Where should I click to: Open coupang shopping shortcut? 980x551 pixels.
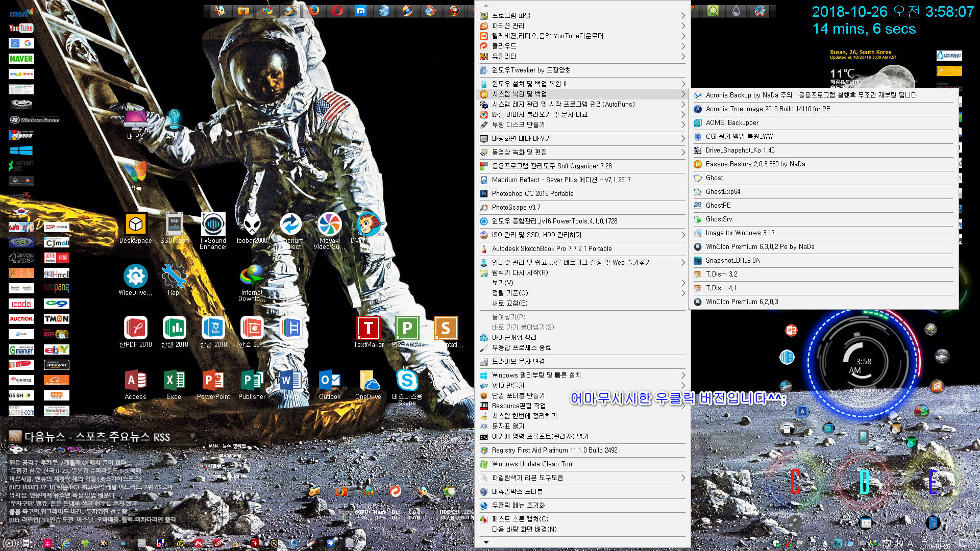tap(57, 287)
